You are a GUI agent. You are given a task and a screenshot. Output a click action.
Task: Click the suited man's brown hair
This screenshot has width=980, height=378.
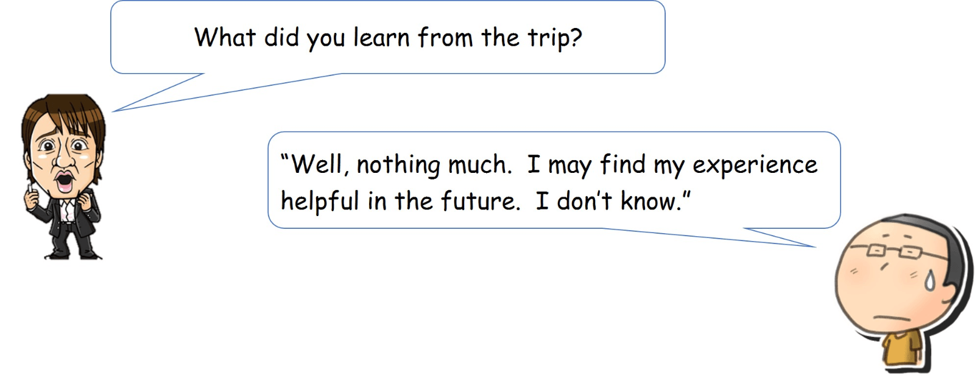tap(63, 119)
